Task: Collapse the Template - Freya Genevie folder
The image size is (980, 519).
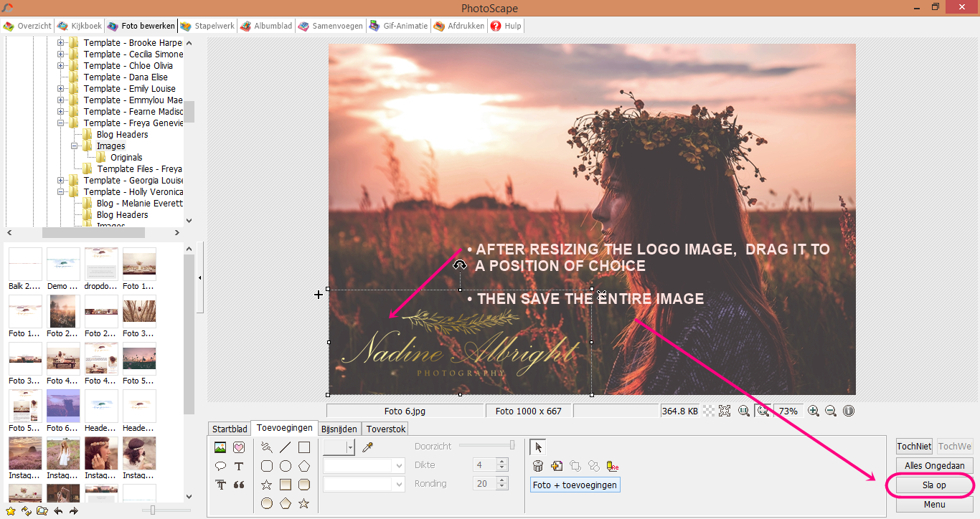Action: click(x=61, y=123)
